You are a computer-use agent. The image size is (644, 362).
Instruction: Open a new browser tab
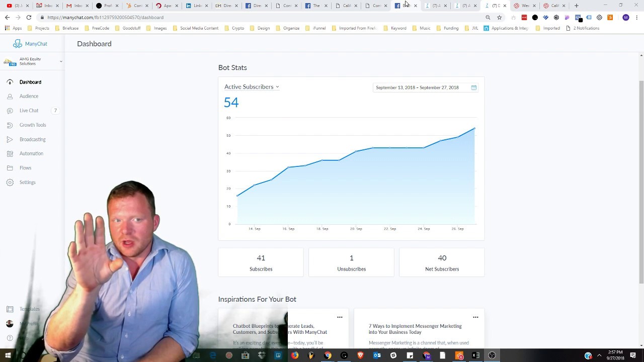pyautogui.click(x=577, y=6)
